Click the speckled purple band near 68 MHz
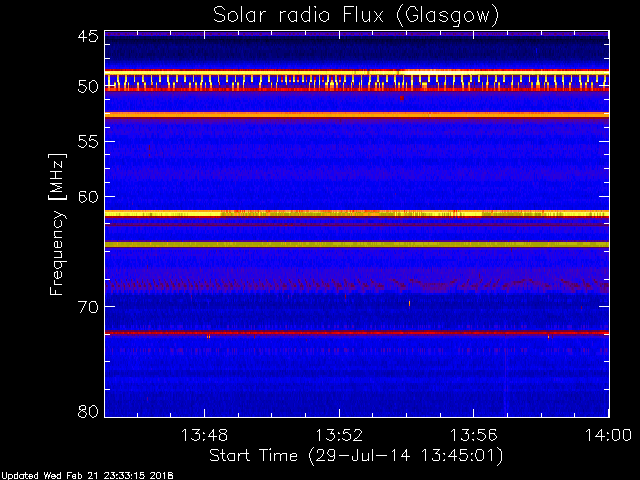640x480 pixels. [x=357, y=285]
